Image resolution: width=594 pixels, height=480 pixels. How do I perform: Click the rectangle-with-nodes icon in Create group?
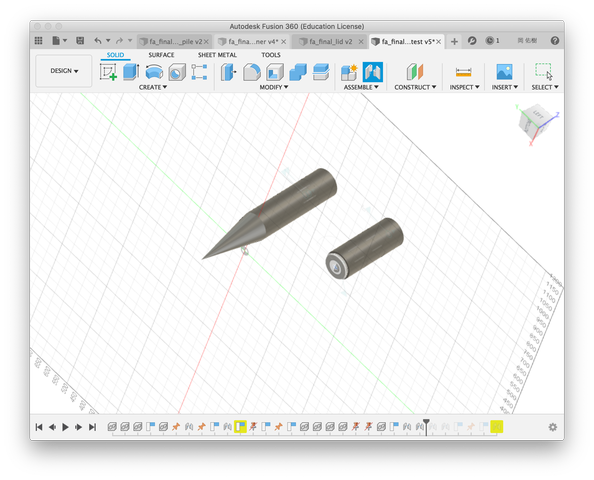[199, 72]
